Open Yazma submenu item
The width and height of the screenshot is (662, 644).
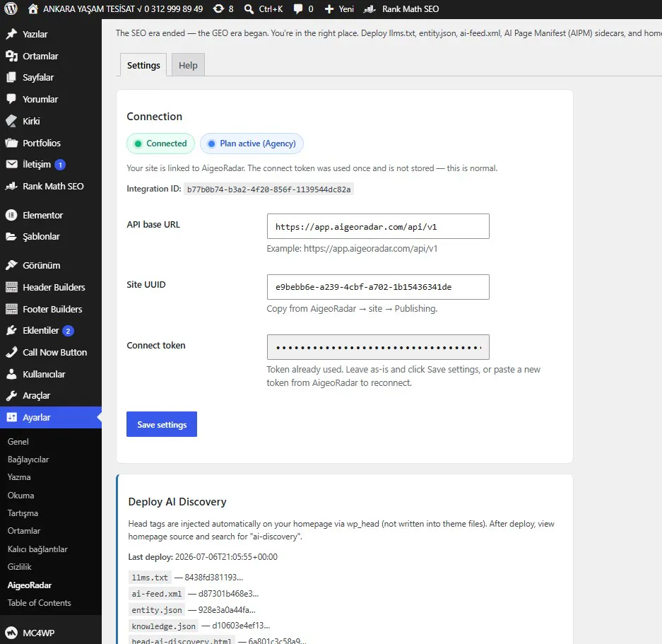click(x=19, y=477)
